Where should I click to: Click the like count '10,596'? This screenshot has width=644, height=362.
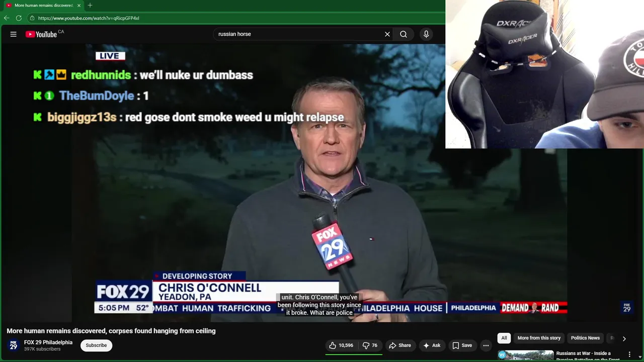[346, 345]
